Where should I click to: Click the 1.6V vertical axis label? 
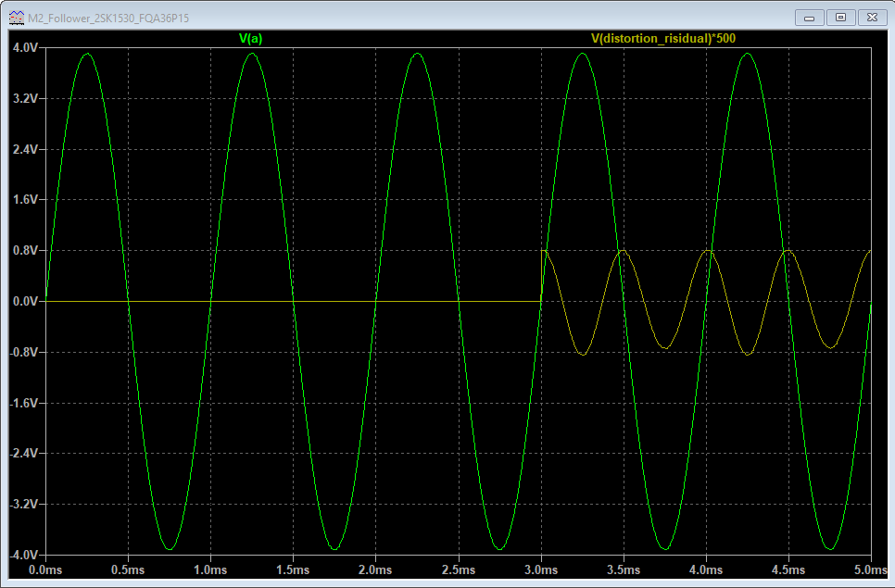coord(25,200)
